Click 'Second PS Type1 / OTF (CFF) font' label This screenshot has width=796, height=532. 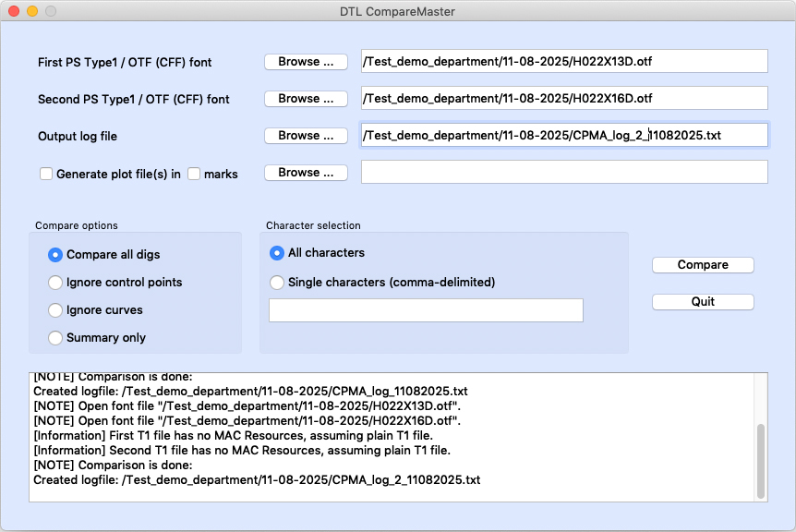coord(134,99)
